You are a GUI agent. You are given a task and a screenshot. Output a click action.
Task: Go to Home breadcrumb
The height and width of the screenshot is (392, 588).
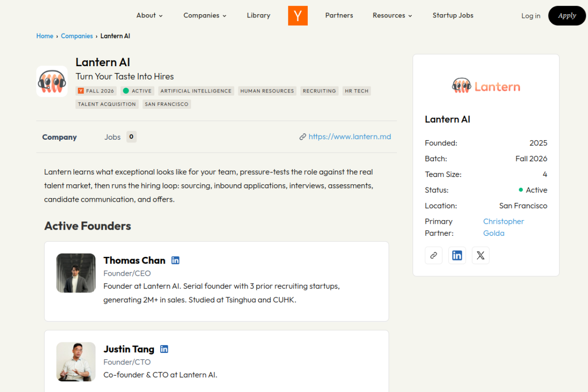point(45,36)
